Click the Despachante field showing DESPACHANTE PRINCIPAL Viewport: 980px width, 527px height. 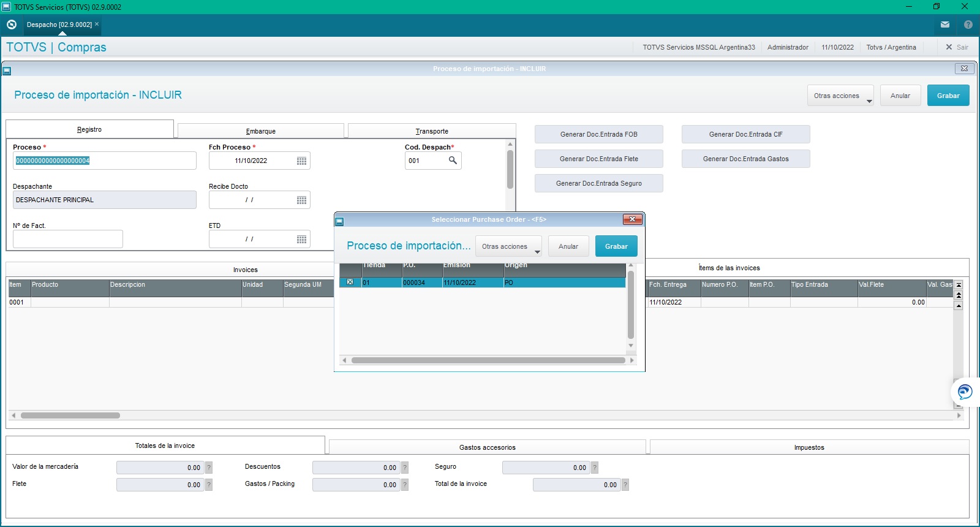point(105,200)
